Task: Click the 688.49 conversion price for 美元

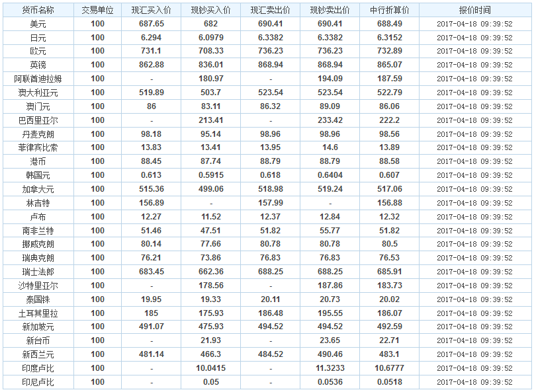Action: coord(390,24)
